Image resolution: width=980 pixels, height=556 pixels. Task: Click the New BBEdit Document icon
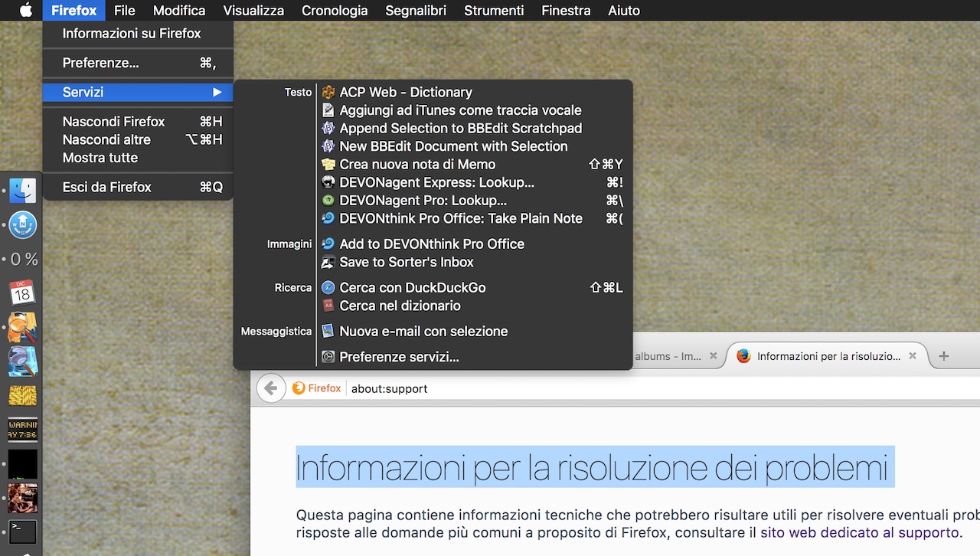[328, 146]
